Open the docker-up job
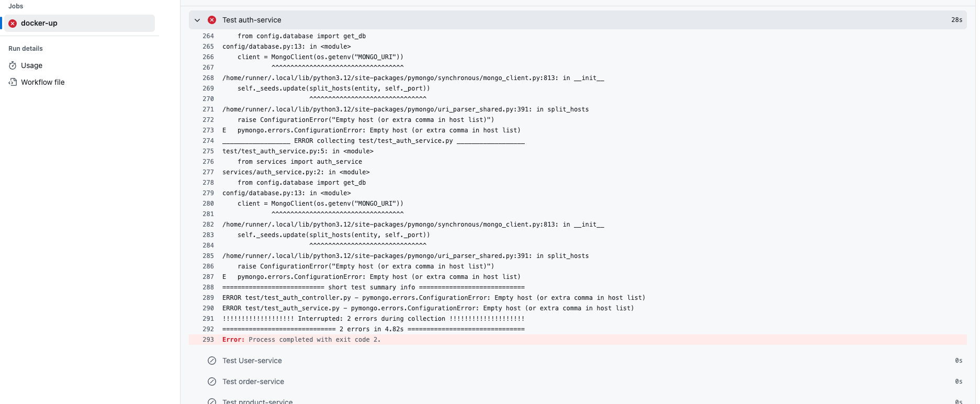 (80, 23)
